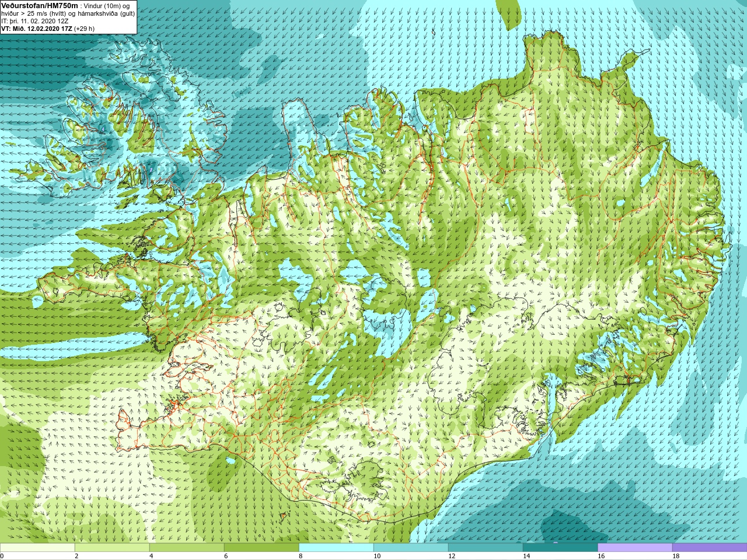747x560 pixels.
Task: Click the turquoise 10–12 m/s legend swatch
Action: (x=411, y=548)
